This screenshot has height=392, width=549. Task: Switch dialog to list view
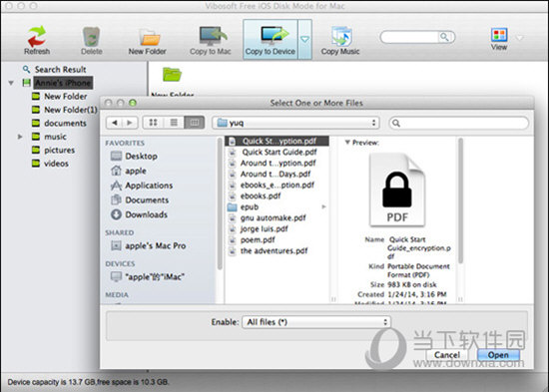tap(174, 123)
